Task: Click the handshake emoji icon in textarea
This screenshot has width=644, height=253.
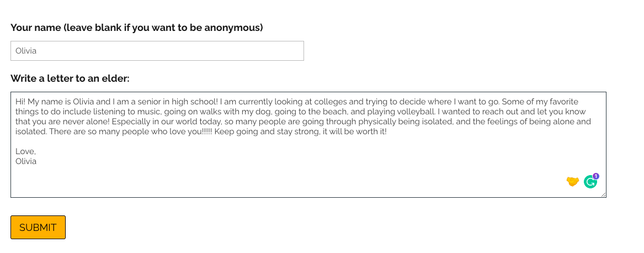Action: pyautogui.click(x=572, y=181)
